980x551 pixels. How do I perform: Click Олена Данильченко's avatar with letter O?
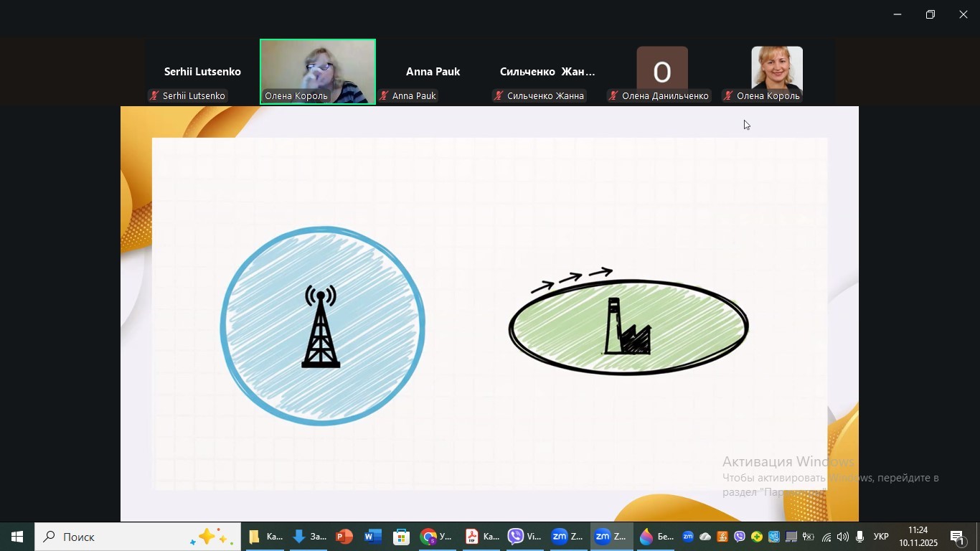tap(661, 70)
